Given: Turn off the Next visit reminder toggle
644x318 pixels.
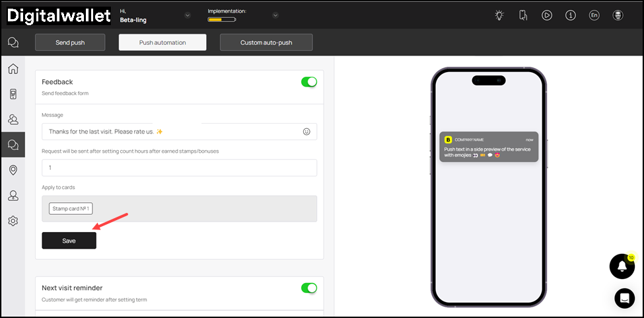Looking at the screenshot, I should click(x=308, y=288).
